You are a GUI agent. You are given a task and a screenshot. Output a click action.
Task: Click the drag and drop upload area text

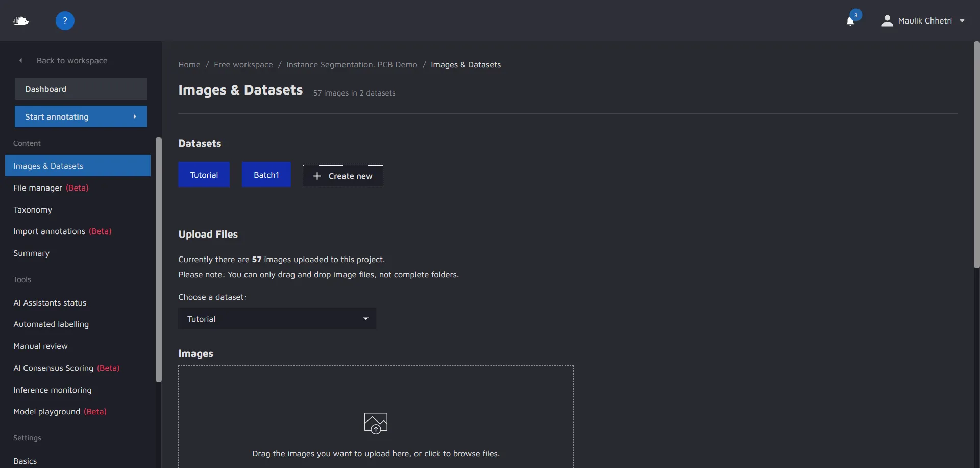point(376,454)
